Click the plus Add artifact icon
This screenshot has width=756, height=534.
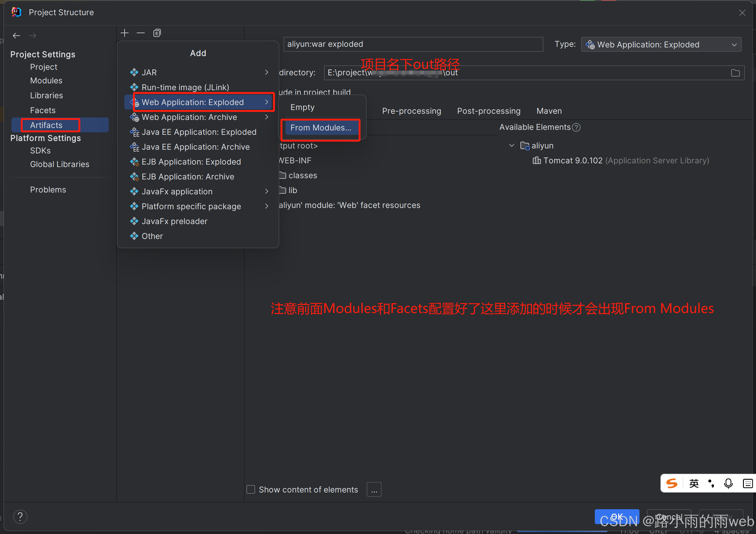[125, 33]
